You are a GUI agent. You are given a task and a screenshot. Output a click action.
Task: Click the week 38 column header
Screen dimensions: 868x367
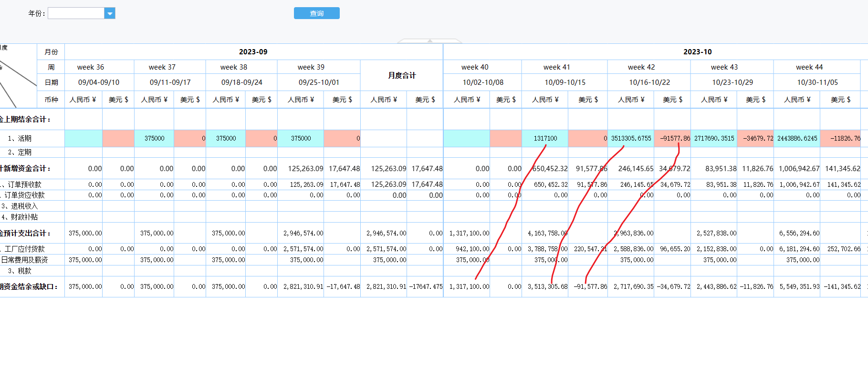(234, 67)
